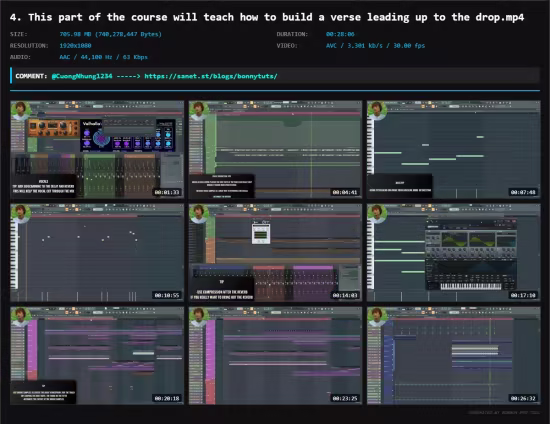Select the thumbnail stamped 00:23:25
550x424 pixels.
tap(275, 356)
